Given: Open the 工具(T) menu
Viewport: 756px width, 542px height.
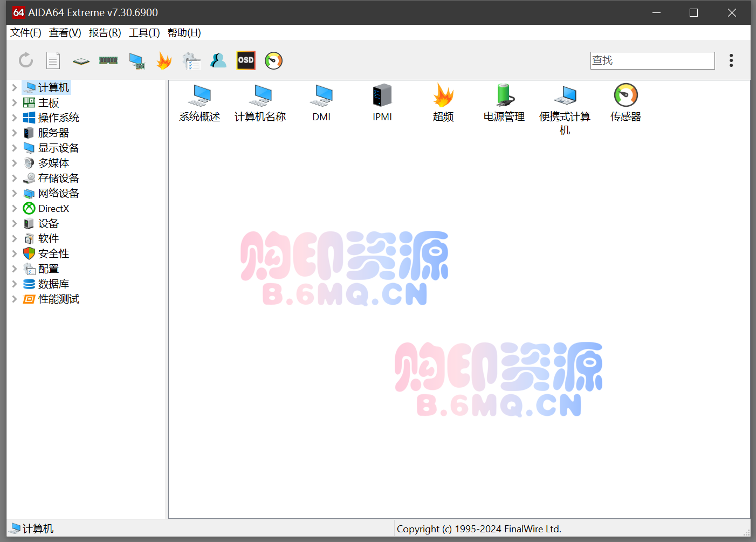Looking at the screenshot, I should 145,33.
